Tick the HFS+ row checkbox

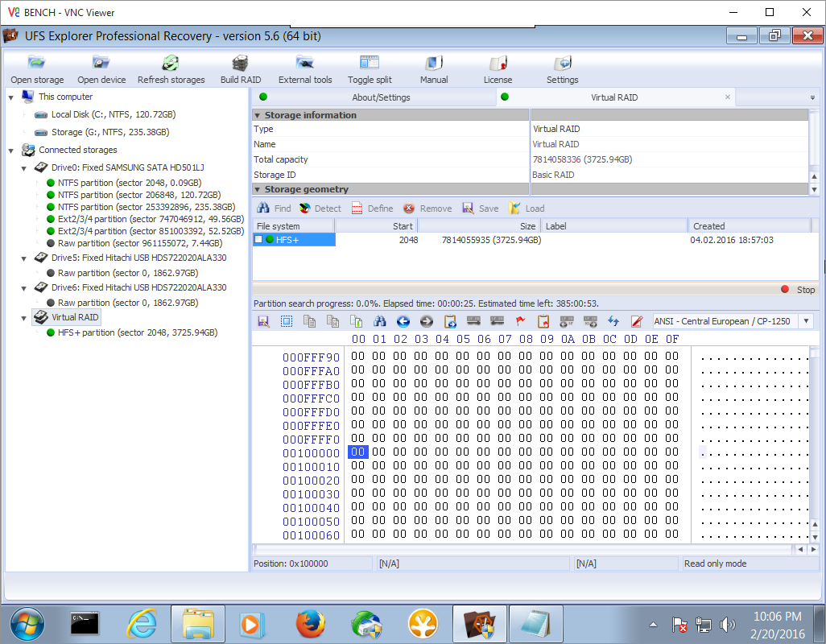(258, 240)
